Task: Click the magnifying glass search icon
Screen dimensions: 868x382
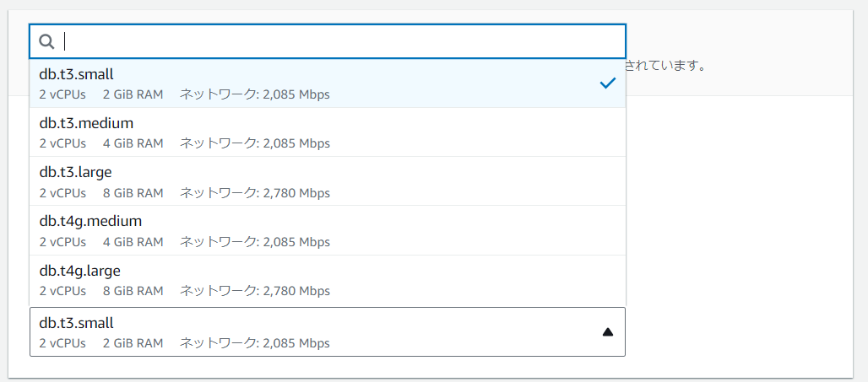Action: pos(46,41)
